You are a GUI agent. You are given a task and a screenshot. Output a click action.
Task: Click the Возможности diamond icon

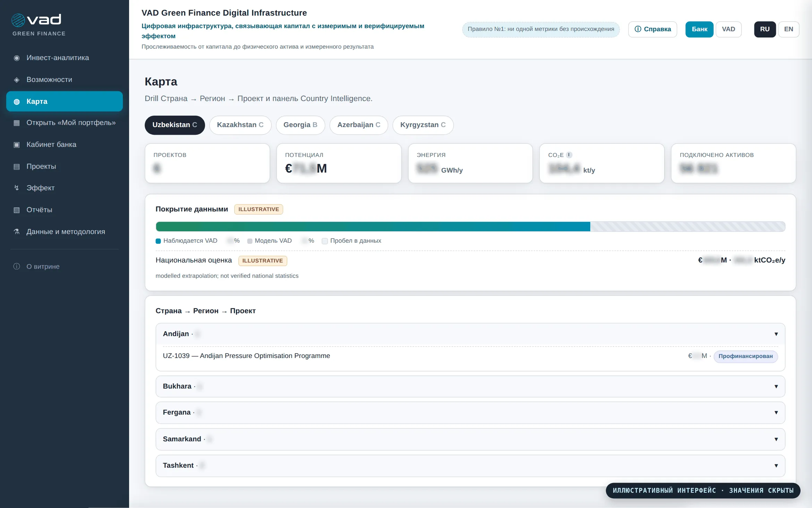point(17,80)
